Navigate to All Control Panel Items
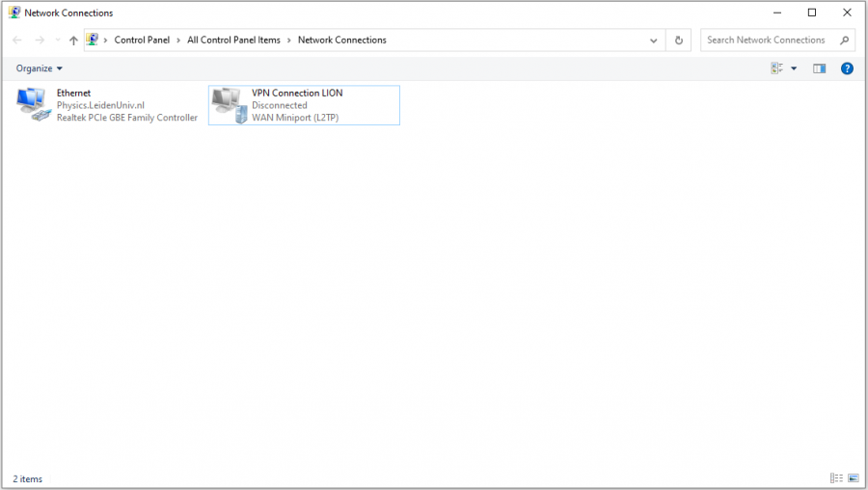 pyautogui.click(x=233, y=41)
